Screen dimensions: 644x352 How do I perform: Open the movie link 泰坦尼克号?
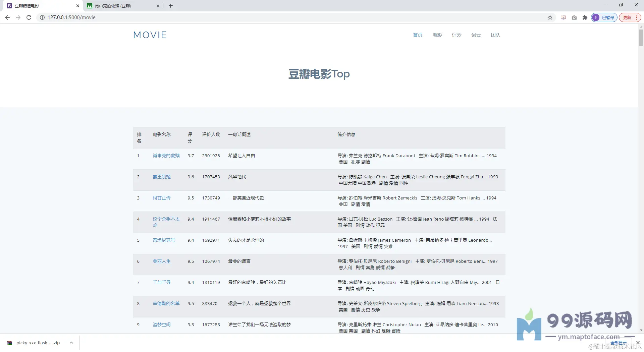164,240
